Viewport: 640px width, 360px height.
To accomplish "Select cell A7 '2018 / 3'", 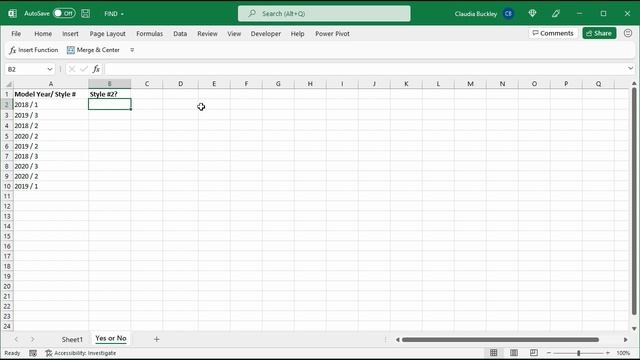I will pos(51,156).
